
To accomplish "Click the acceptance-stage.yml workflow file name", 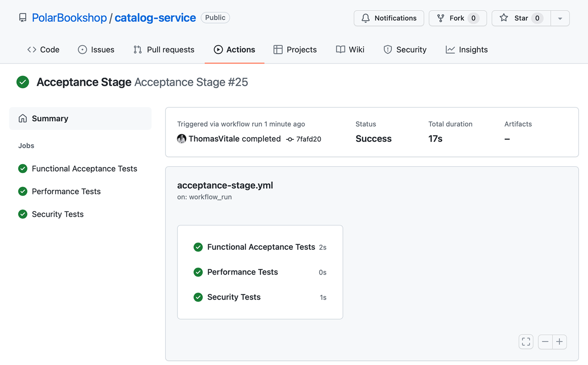I will coord(225,185).
